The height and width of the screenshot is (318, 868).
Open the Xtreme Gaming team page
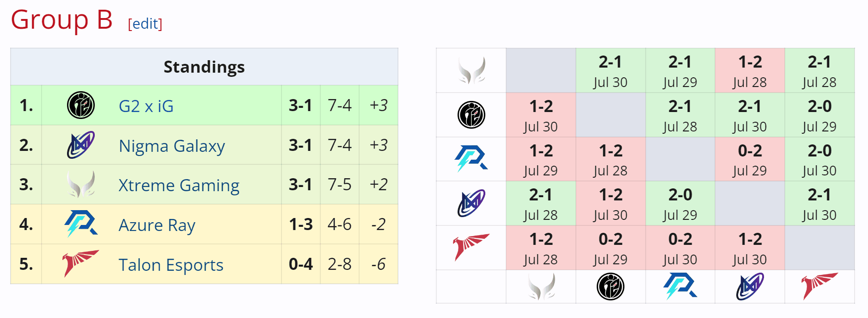coord(180,185)
